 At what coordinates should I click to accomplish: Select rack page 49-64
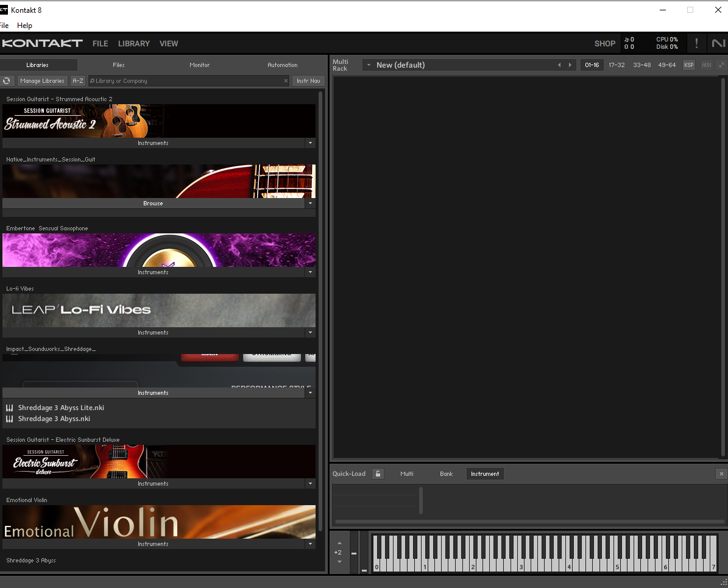[666, 65]
